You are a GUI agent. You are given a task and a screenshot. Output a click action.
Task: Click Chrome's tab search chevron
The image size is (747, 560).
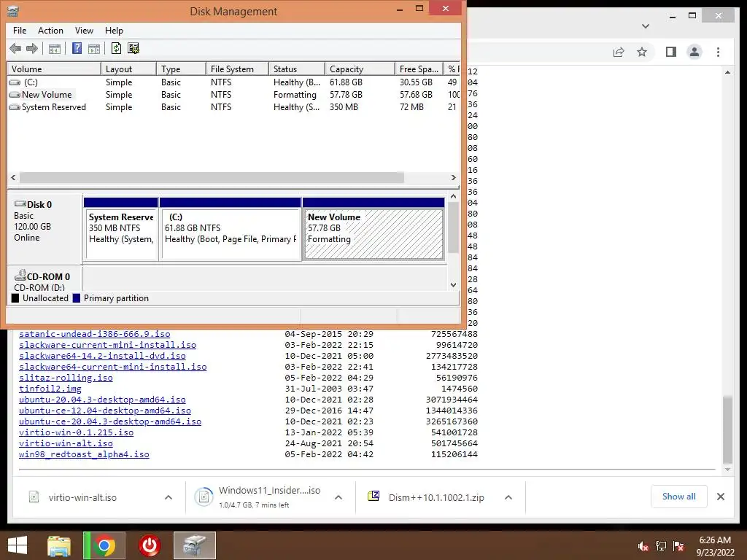(646, 26)
